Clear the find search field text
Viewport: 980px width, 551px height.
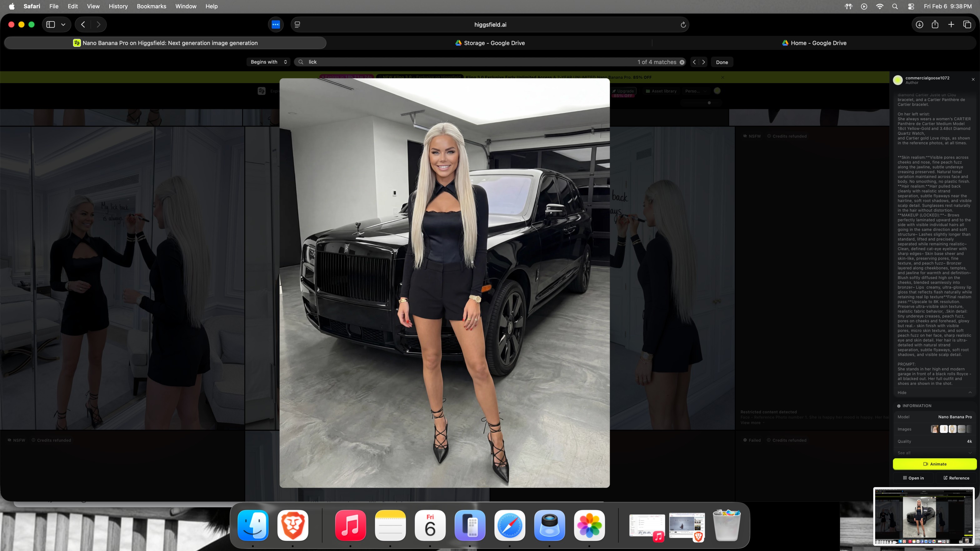pyautogui.click(x=682, y=62)
